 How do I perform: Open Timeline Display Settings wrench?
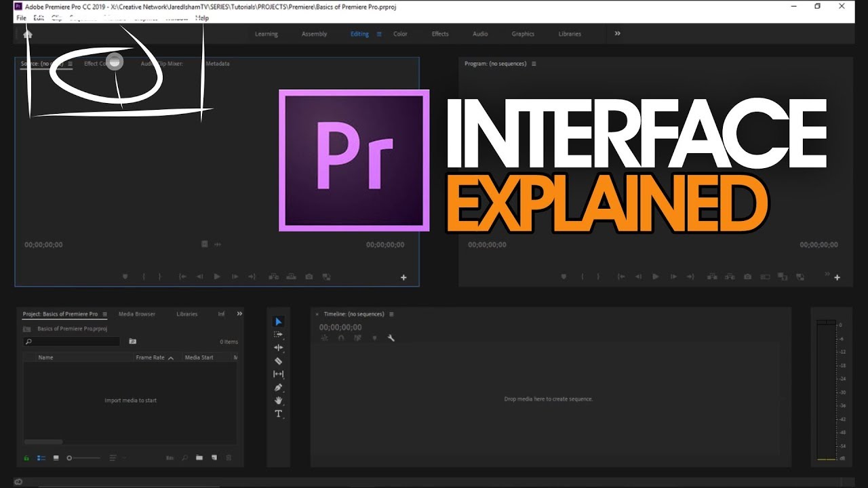391,338
